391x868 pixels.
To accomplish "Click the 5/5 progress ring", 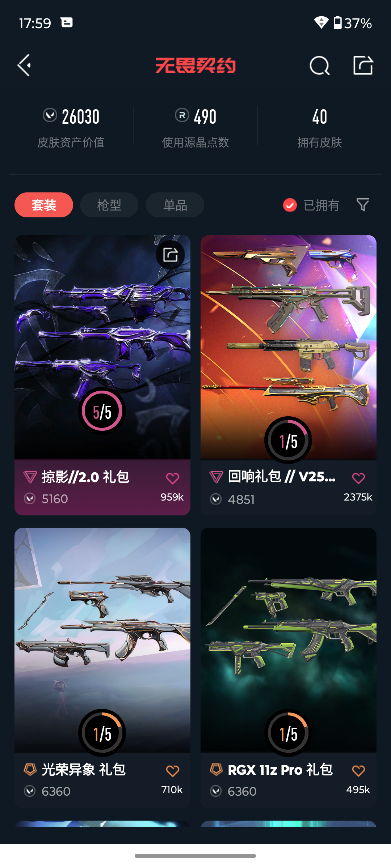I will (102, 411).
